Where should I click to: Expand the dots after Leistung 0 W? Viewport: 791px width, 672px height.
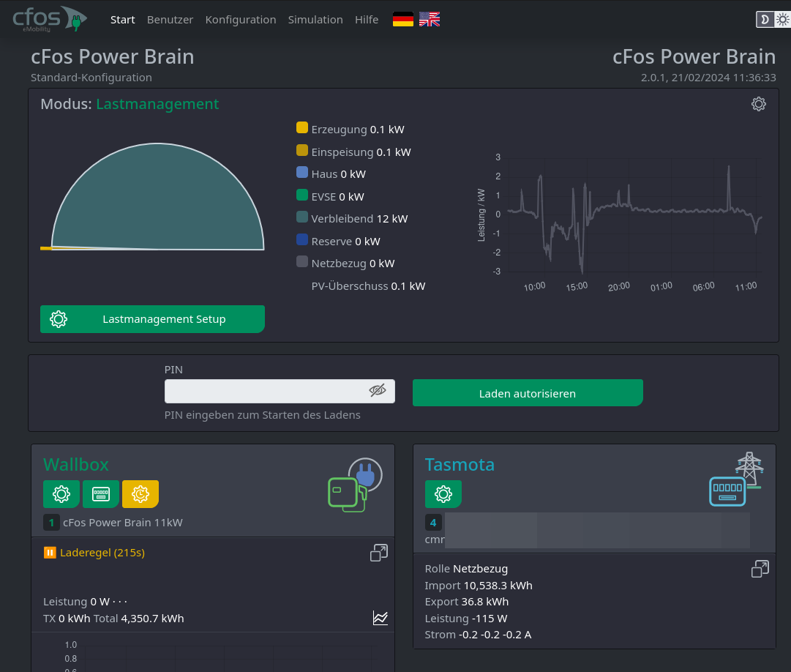pyautogui.click(x=120, y=602)
